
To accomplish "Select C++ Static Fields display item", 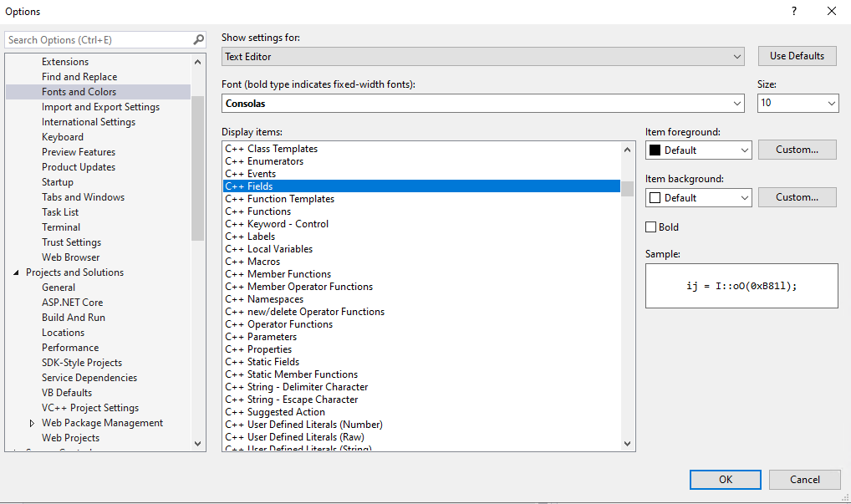I will [421, 362].
